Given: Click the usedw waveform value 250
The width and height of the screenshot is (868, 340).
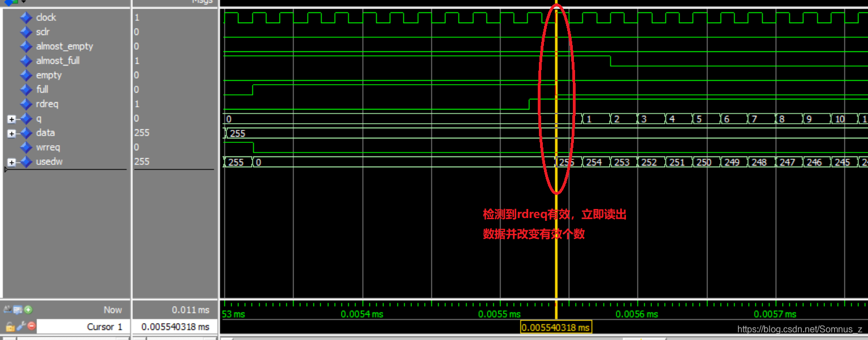Looking at the screenshot, I should point(704,162).
